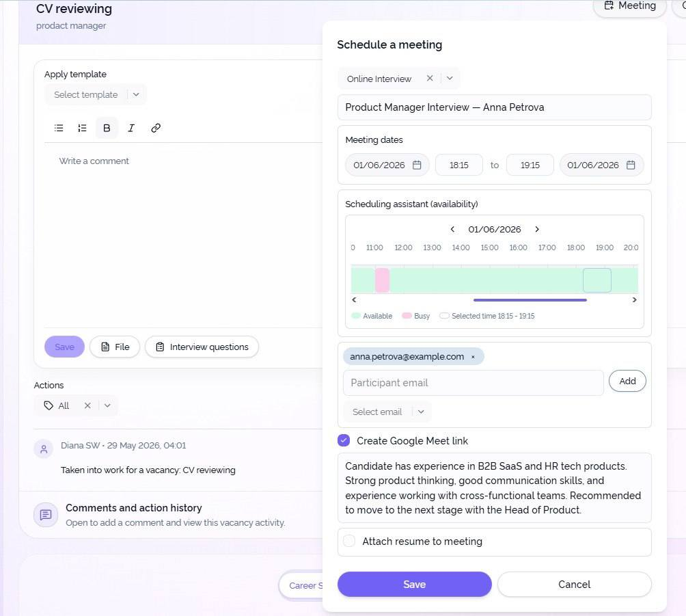Click the Career button at bottom
The width and height of the screenshot is (686, 616).
click(x=302, y=585)
